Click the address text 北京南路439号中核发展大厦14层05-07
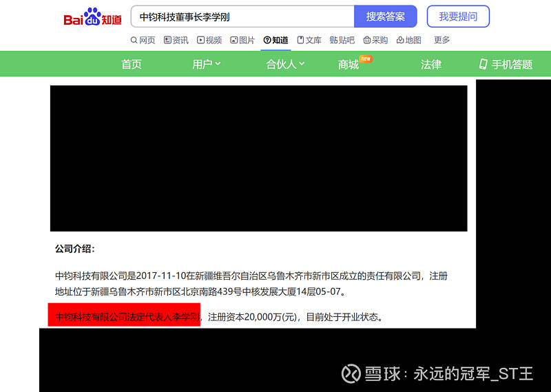 coord(260,292)
